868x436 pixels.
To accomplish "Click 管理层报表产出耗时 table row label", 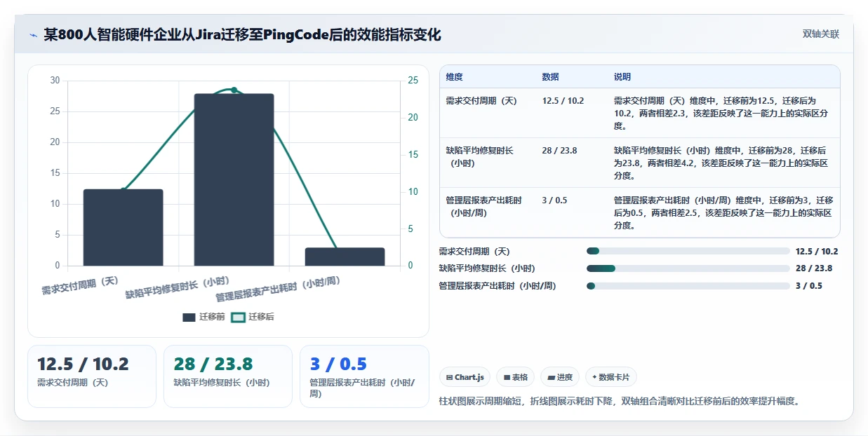I will (484, 207).
